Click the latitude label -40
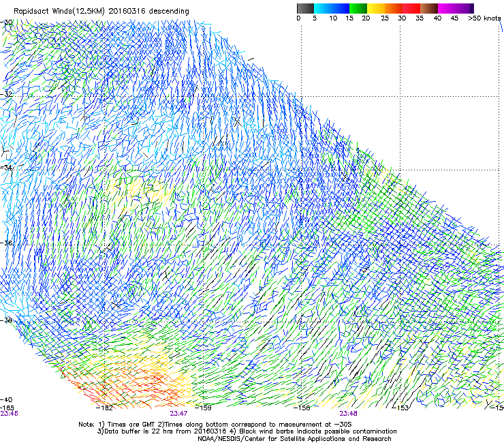 pyautogui.click(x=7, y=399)
